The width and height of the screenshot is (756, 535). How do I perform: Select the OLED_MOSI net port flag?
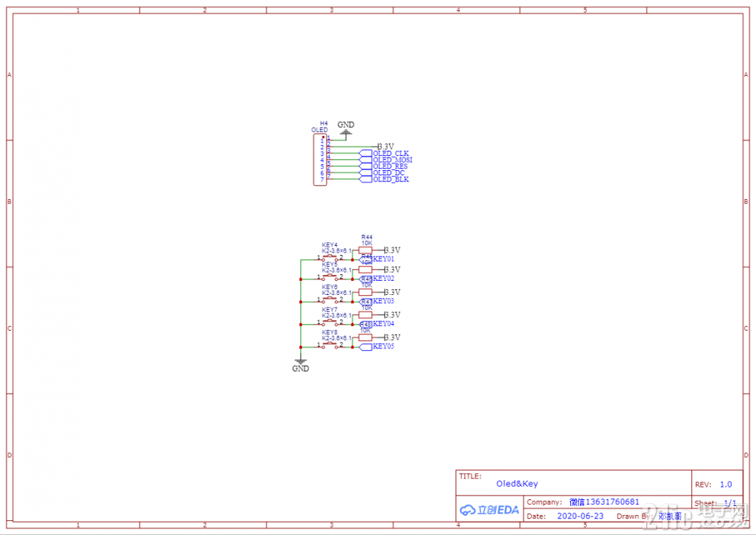click(366, 160)
